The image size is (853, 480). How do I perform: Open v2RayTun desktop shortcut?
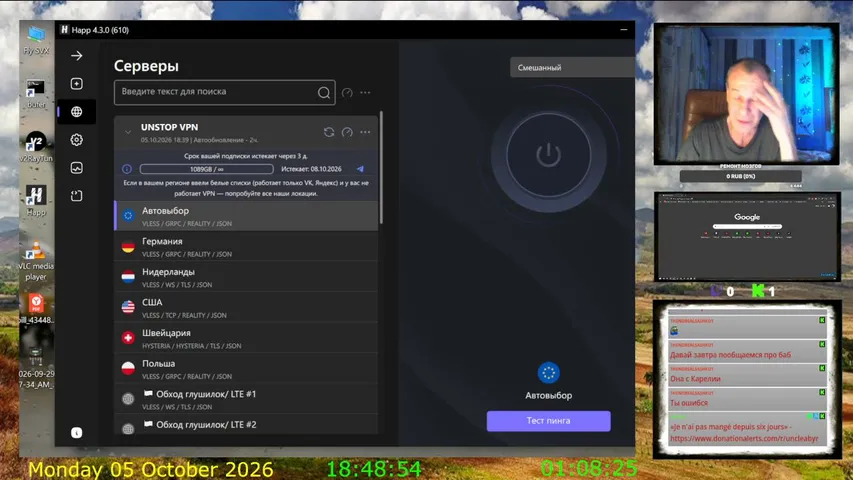pyautogui.click(x=36, y=147)
